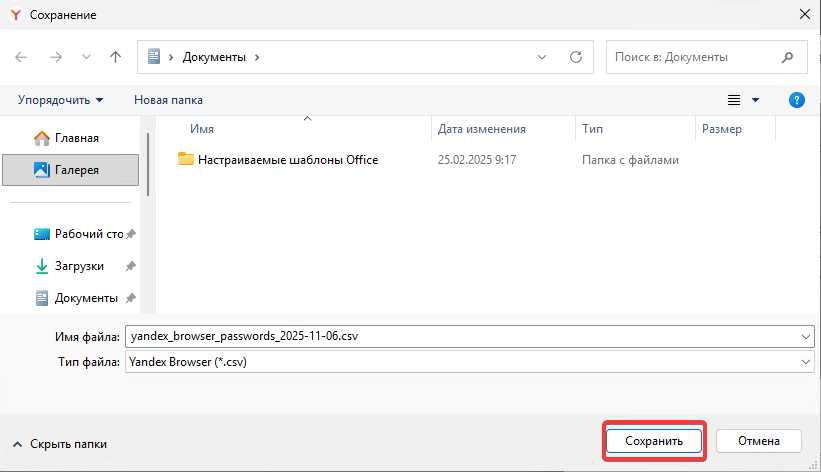Screen dimensions: 821x472
Task: Collapse folders with Скрыть папки
Action: [59, 443]
